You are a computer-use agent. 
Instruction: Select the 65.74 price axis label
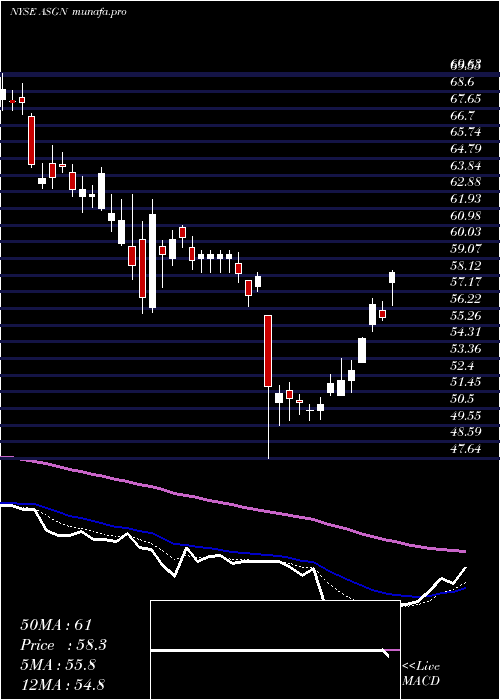click(465, 132)
